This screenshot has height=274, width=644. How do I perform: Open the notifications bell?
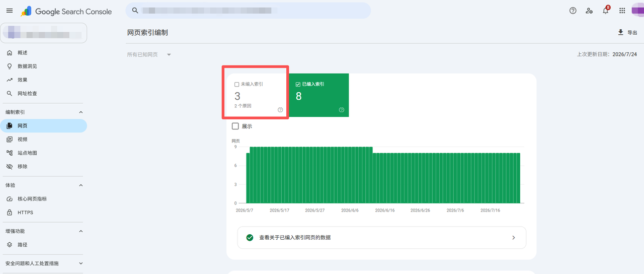click(x=606, y=11)
